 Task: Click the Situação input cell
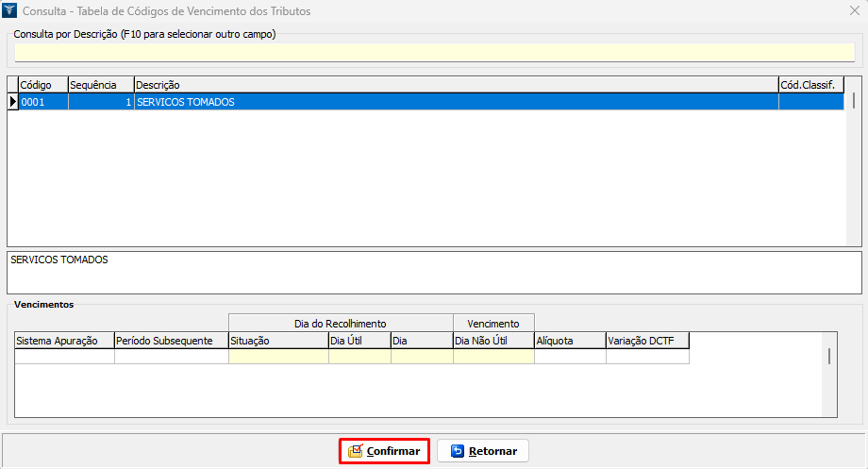[278, 357]
